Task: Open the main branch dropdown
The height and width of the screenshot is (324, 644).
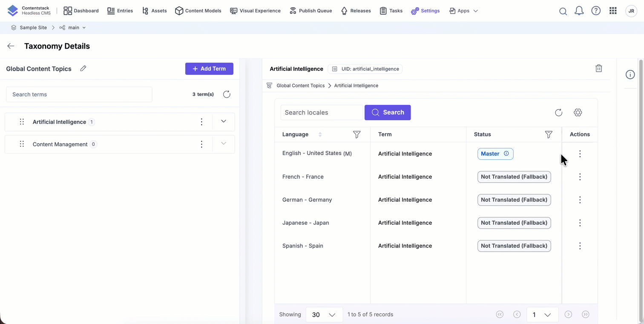Action: 73,28
